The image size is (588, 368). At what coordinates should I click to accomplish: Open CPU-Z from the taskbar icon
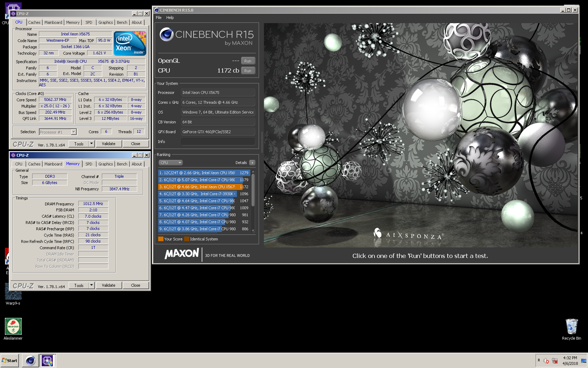(x=47, y=360)
